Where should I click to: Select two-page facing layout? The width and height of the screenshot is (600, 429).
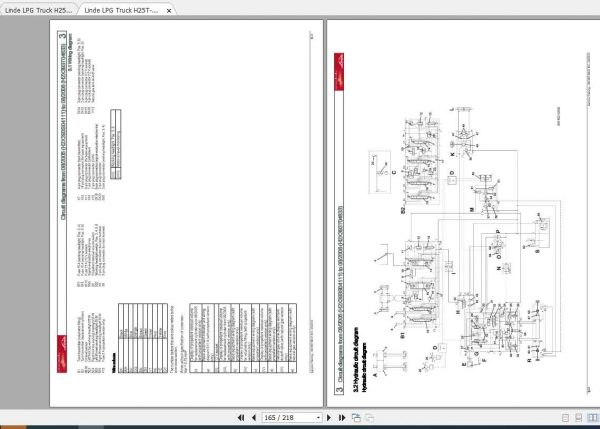pyautogui.click(x=592, y=418)
